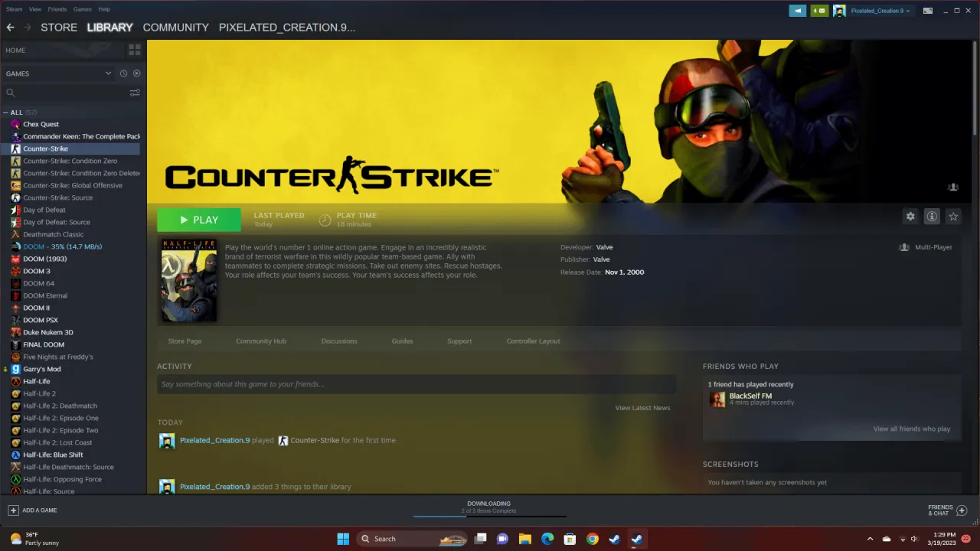Open the library filter options icon
The image size is (980, 551).
click(135, 92)
